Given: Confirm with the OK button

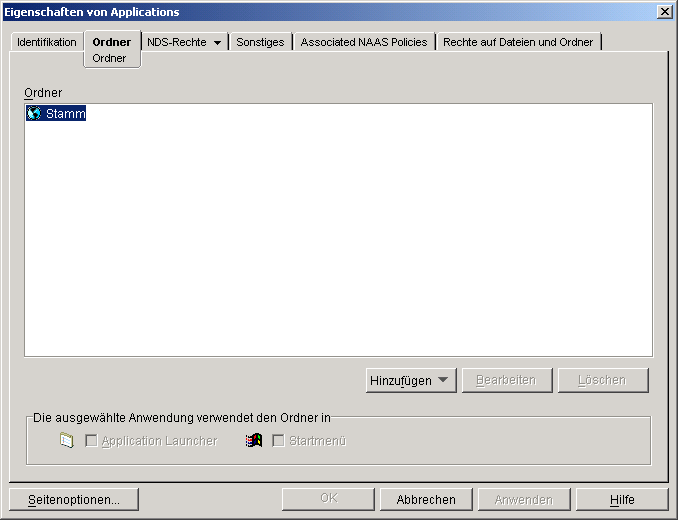Looking at the screenshot, I should (x=328, y=499).
